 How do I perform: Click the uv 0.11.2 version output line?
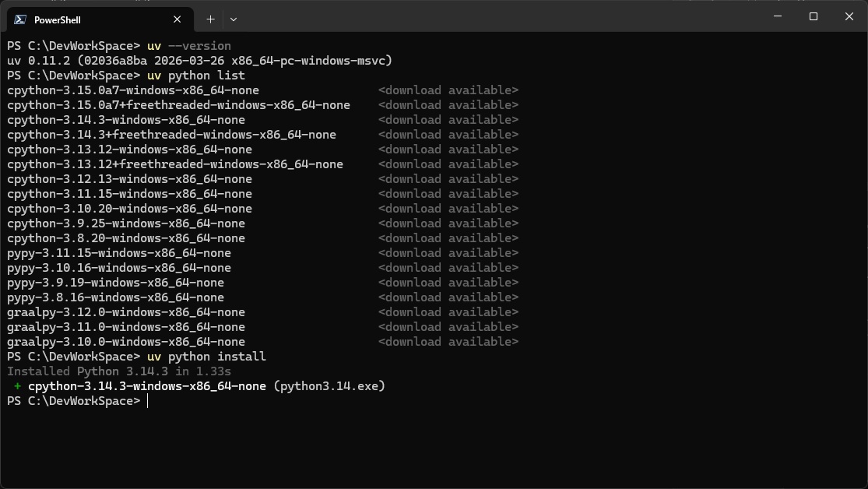point(199,61)
